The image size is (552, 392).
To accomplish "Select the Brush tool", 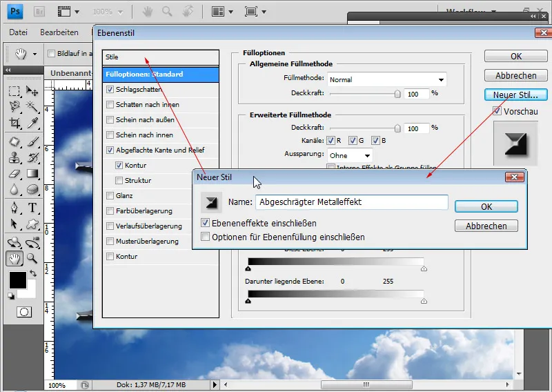I will click(x=32, y=141).
